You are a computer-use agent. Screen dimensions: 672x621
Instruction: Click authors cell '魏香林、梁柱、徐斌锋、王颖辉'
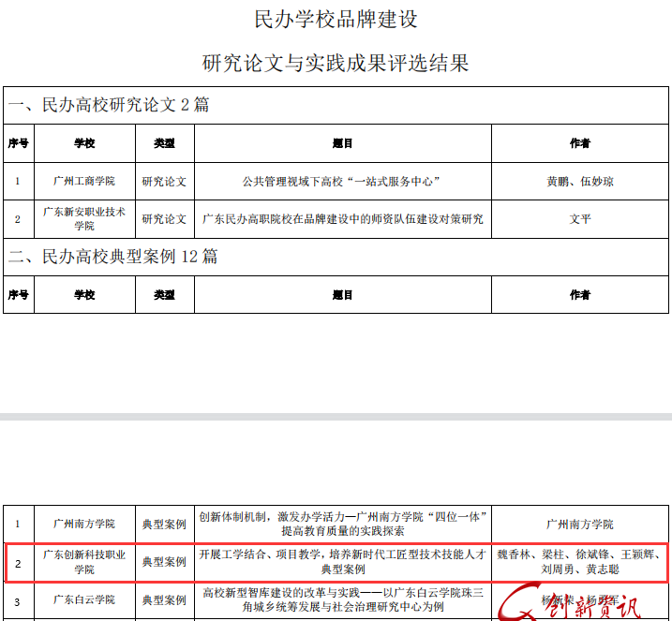[580, 562]
